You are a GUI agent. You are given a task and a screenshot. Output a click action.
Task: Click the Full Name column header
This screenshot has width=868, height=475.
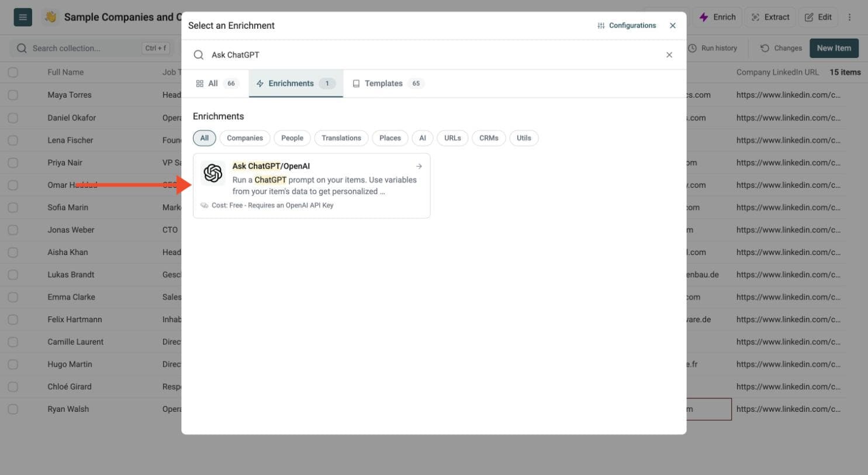(x=65, y=73)
